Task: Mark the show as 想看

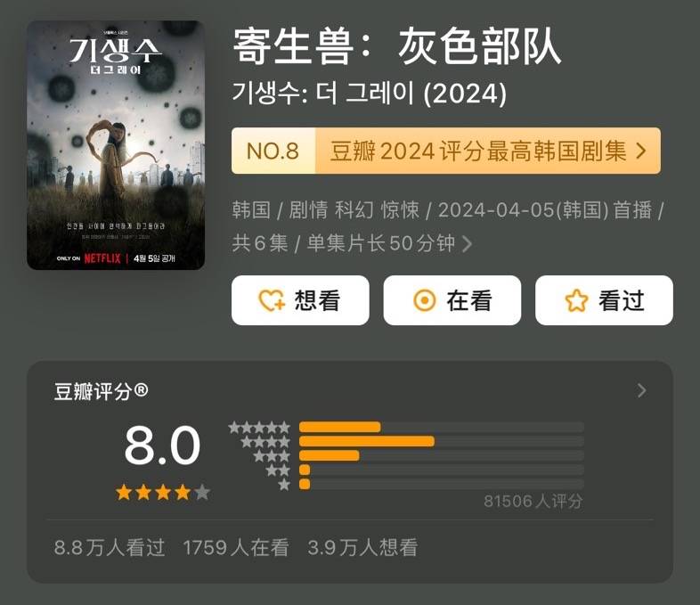Action: (x=300, y=300)
